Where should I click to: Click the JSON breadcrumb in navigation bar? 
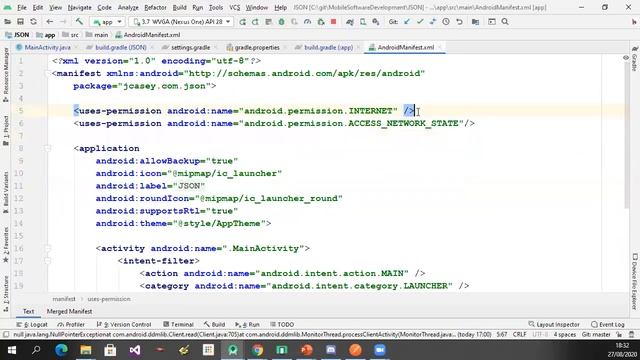click(x=18, y=35)
